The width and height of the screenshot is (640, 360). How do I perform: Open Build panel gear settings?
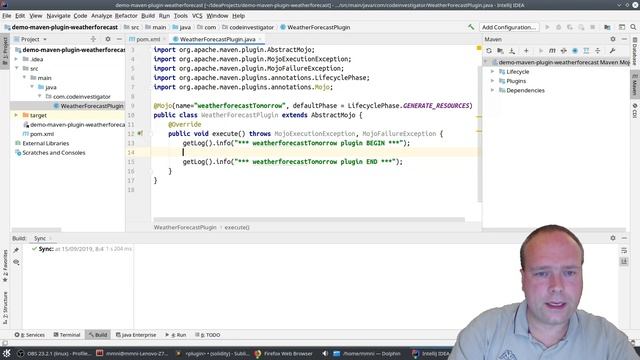[613, 238]
